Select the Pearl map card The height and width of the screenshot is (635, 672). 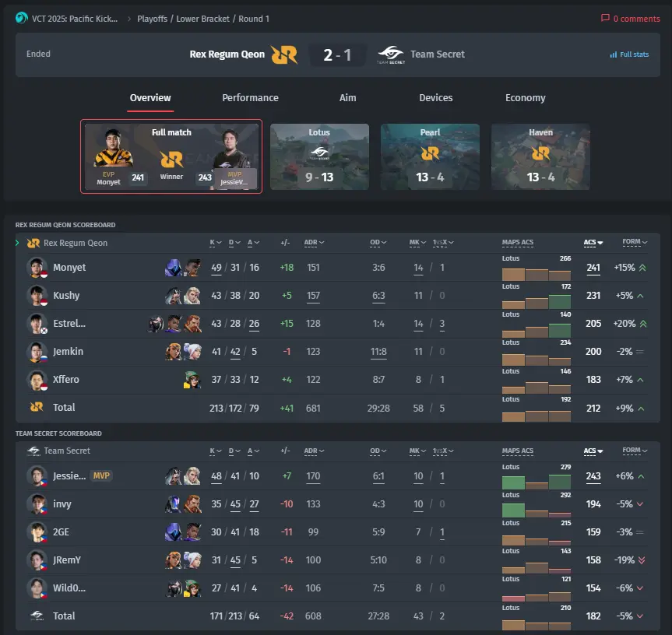(x=431, y=156)
